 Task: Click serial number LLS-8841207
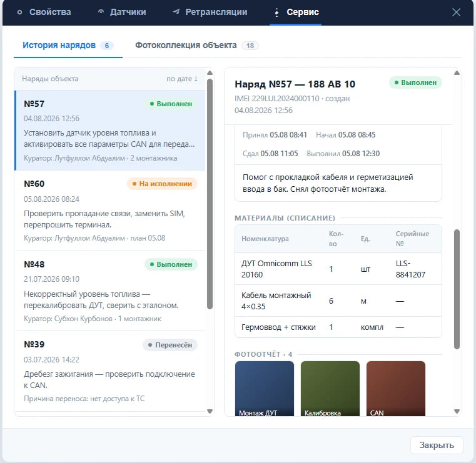pyautogui.click(x=410, y=269)
